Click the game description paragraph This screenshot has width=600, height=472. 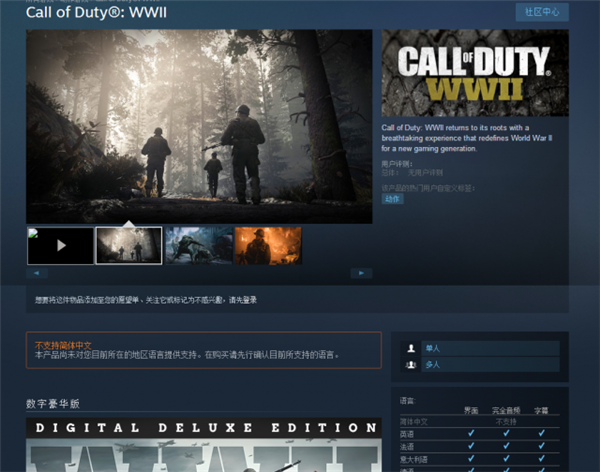pos(467,138)
